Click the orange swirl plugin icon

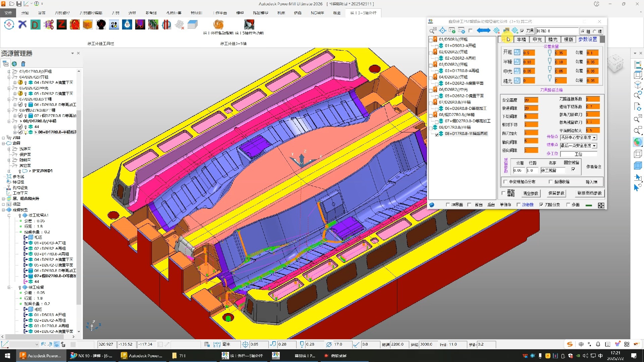(x=218, y=25)
